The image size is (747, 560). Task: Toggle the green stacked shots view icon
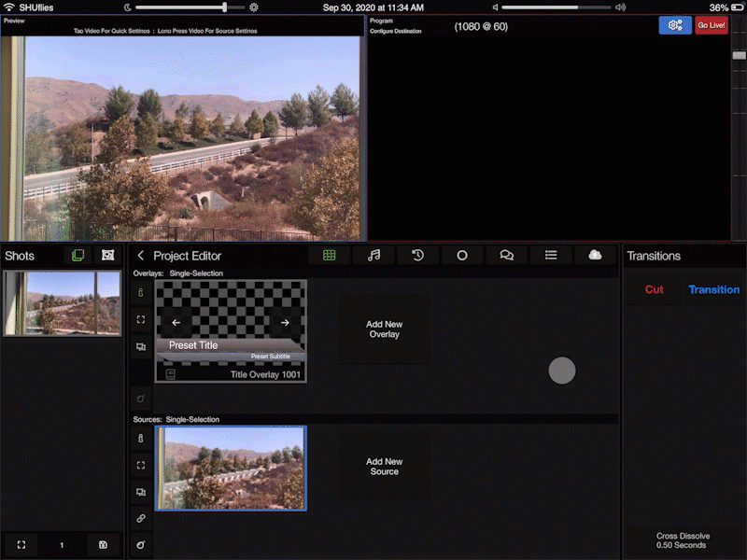pyautogui.click(x=78, y=255)
